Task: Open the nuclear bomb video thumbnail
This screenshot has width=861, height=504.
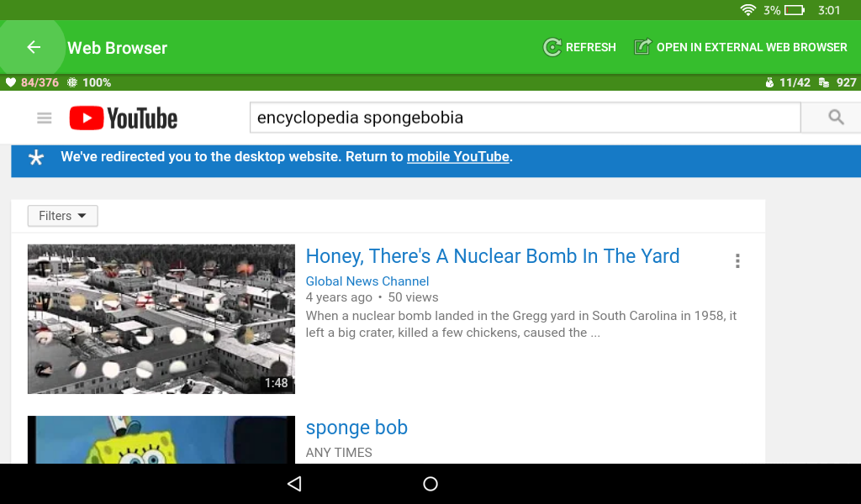Action: pos(161,319)
